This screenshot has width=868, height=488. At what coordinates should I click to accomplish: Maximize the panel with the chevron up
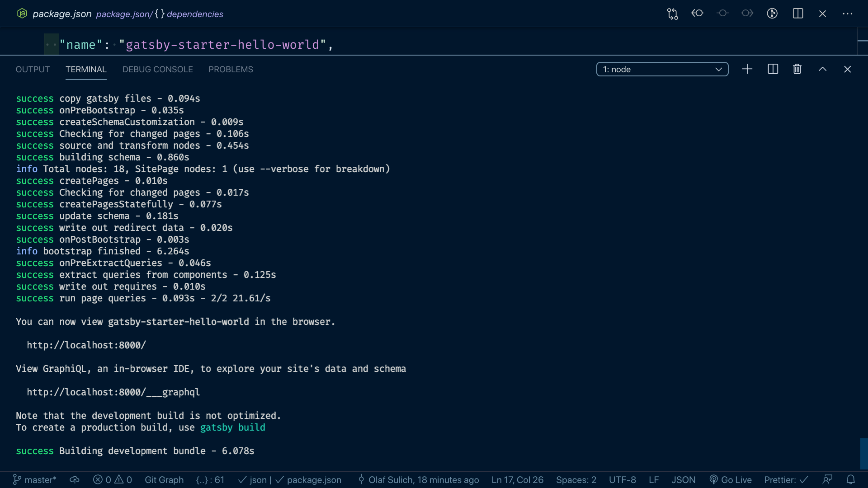tap(823, 69)
